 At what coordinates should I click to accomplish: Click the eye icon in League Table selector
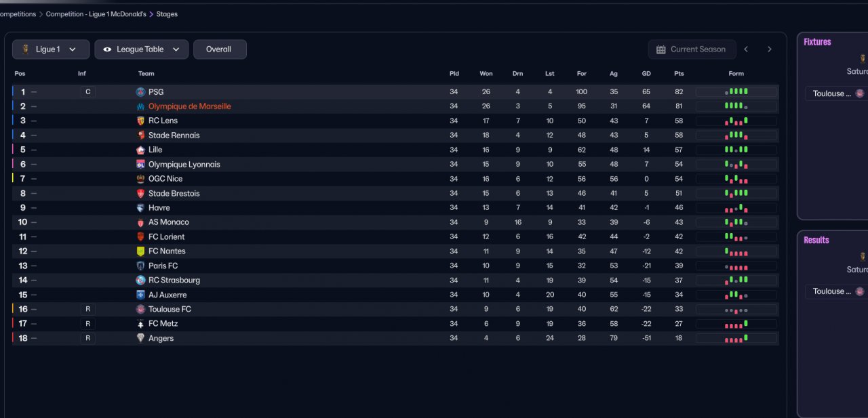pos(107,49)
